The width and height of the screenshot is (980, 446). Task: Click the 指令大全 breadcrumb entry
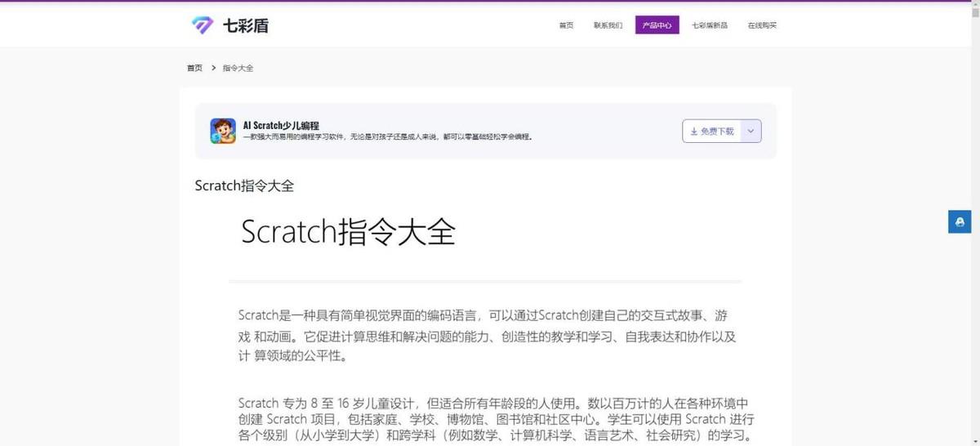point(238,68)
